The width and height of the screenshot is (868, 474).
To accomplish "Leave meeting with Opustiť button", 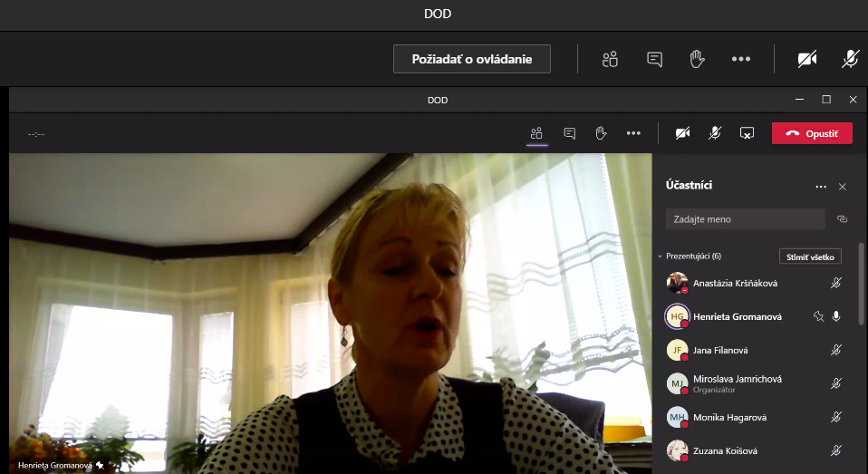I will [812, 133].
